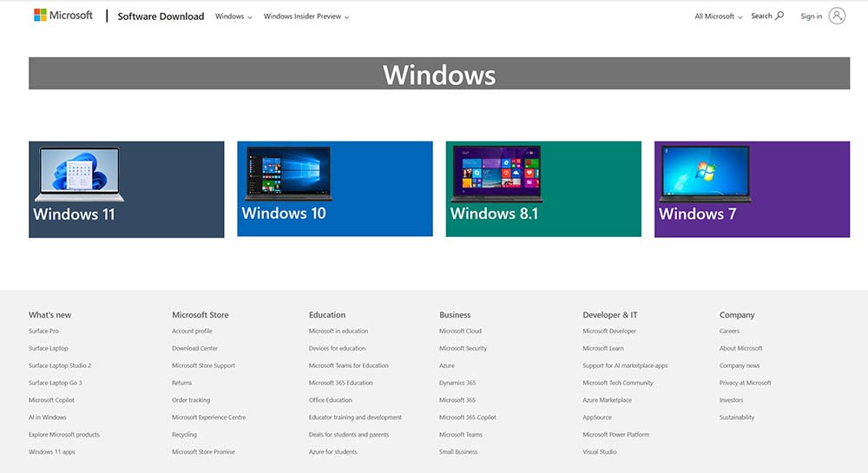This screenshot has height=473, width=868.
Task: Open Microsoft Cloud link
Action: coord(460,331)
